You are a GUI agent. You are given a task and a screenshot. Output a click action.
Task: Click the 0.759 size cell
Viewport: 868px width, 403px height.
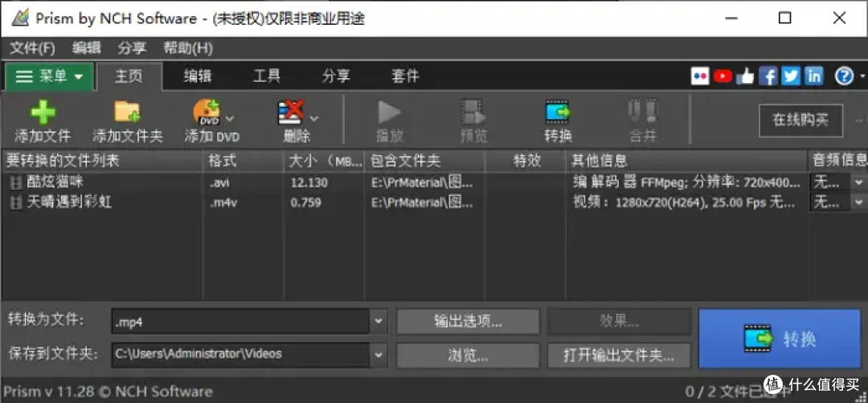point(305,203)
